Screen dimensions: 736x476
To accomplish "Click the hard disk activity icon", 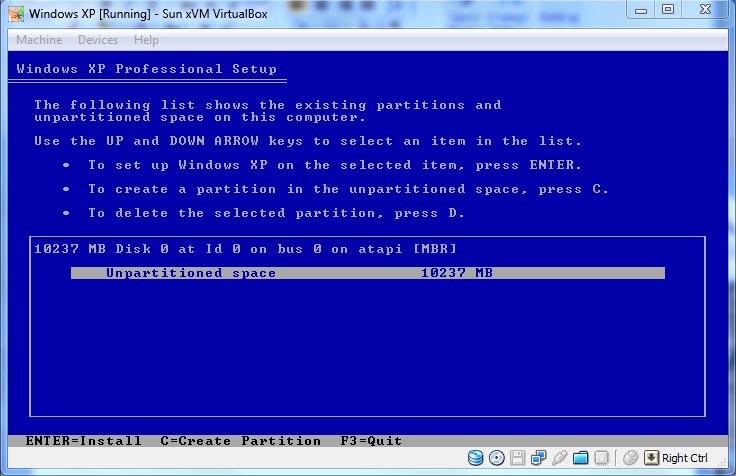I will pos(475,458).
